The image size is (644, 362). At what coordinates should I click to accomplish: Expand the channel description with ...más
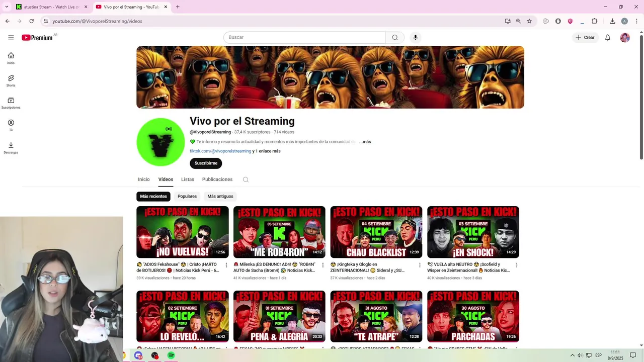(x=365, y=142)
